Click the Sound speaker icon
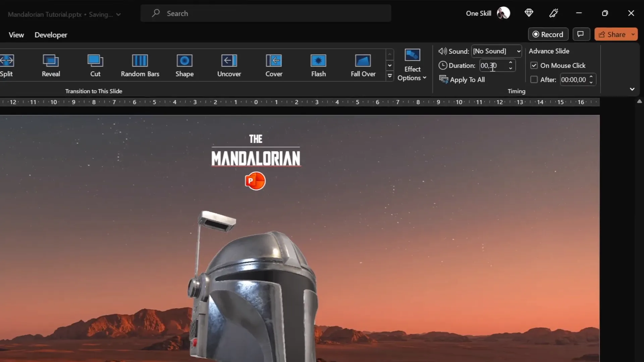Screen dimensions: 644x362 click(x=442, y=51)
